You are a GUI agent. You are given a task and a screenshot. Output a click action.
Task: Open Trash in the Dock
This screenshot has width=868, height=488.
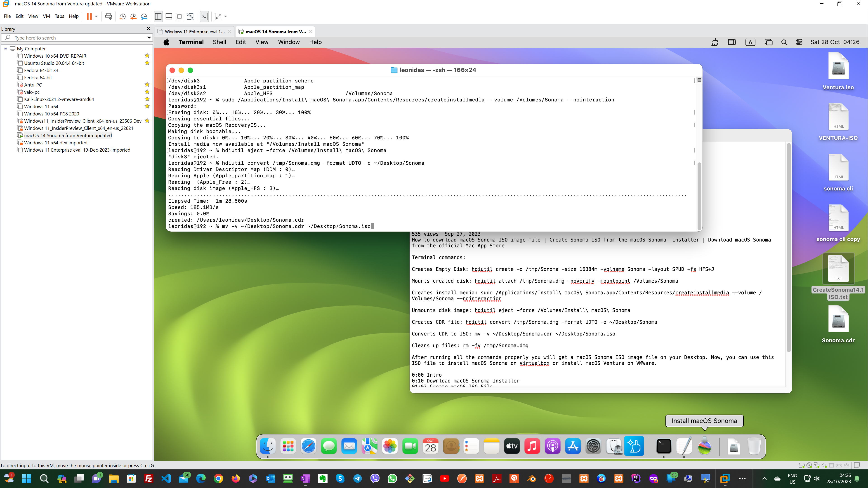tap(754, 446)
